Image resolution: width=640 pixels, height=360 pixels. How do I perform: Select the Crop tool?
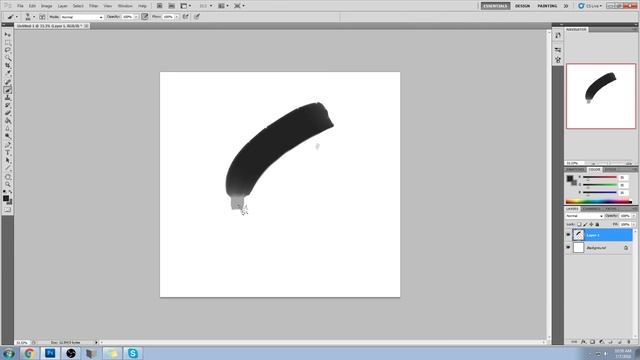[x=7, y=66]
